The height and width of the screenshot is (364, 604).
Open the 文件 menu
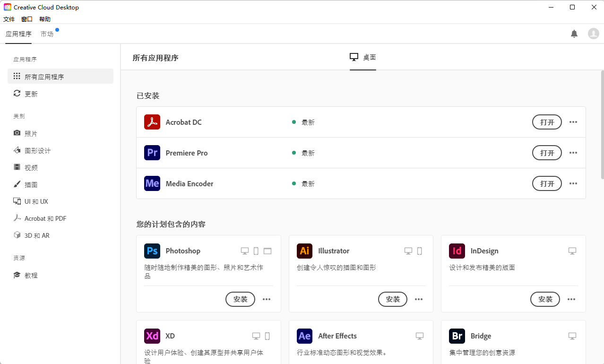pos(9,19)
